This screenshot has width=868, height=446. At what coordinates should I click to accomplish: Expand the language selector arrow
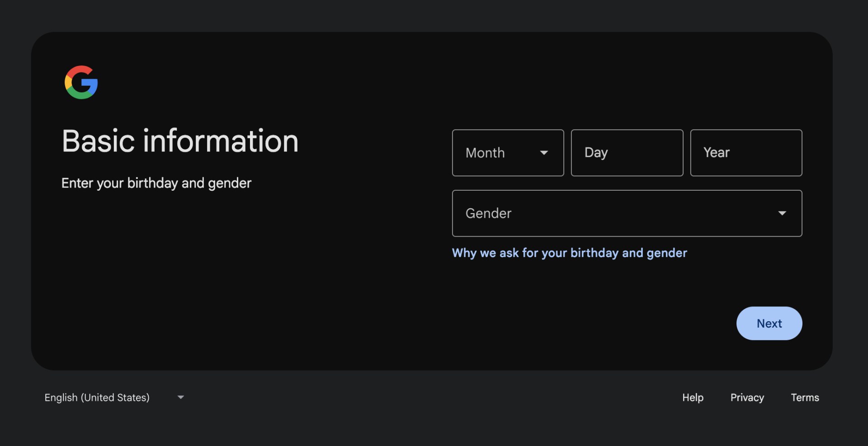pyautogui.click(x=180, y=397)
